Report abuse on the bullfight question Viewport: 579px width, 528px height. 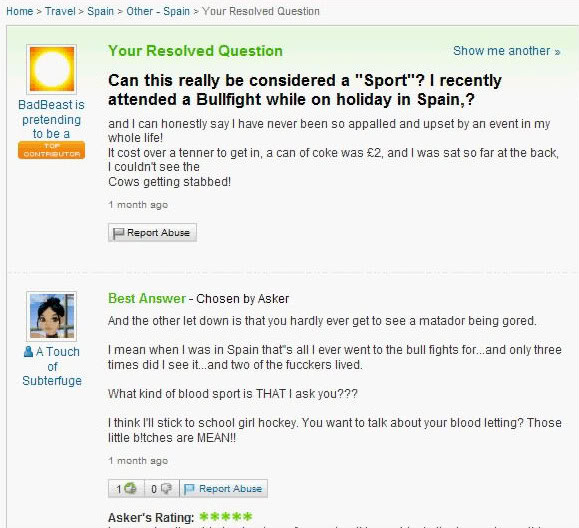pyautogui.click(x=152, y=233)
